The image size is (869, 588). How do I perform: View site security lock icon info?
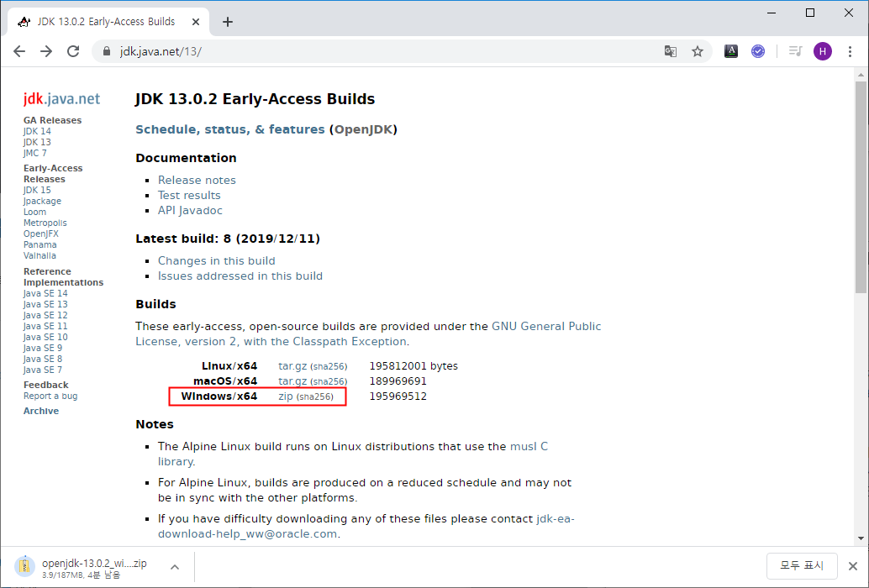[x=107, y=51]
